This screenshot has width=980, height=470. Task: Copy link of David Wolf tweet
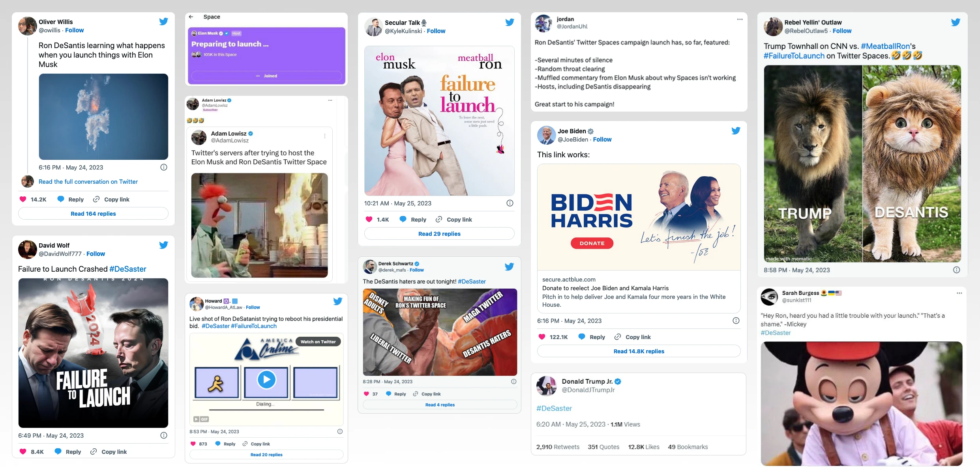[109, 451]
